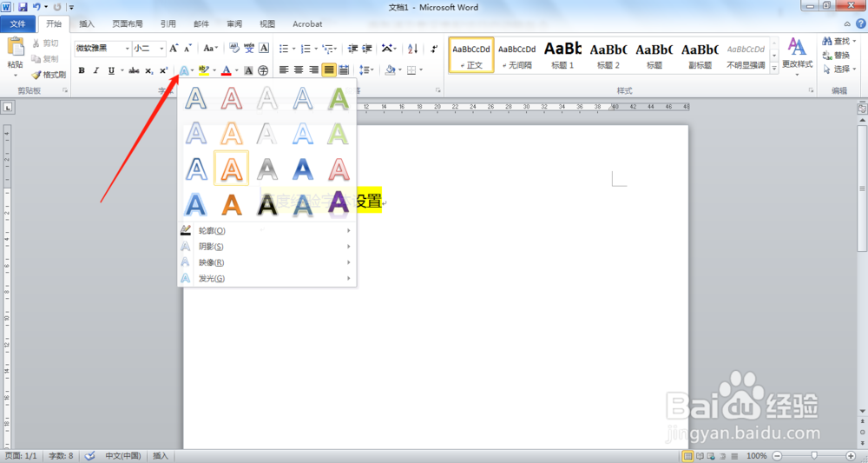The image size is (868, 463).
Task: Open 阴影(S) submenu
Action: click(x=266, y=247)
